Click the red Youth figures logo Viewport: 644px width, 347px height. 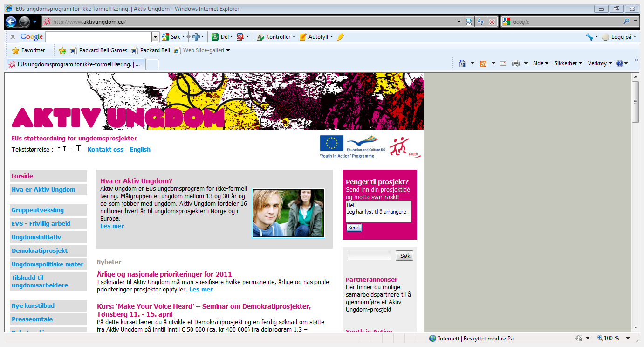pyautogui.click(x=405, y=147)
